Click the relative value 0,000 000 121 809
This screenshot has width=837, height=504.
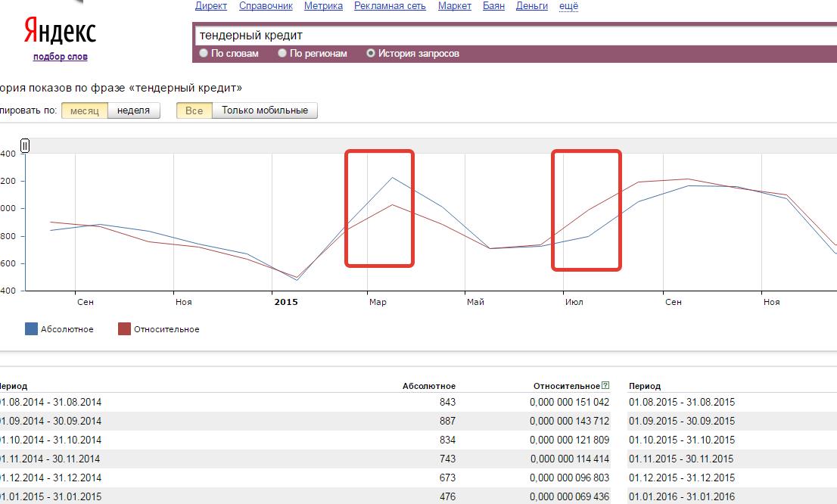pos(570,440)
